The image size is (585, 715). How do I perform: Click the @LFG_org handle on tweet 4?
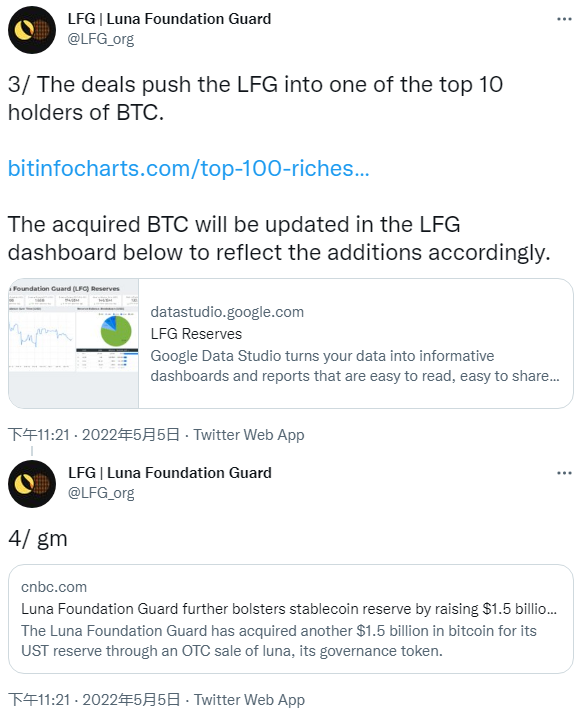click(x=101, y=493)
